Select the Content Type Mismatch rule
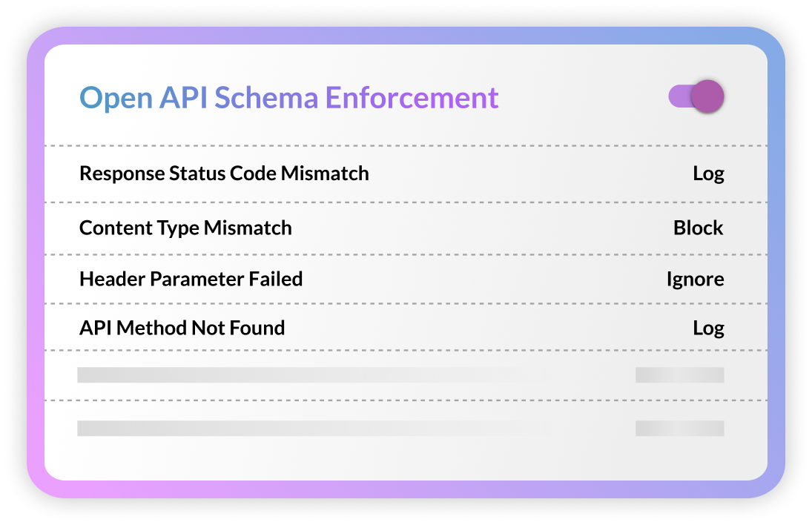Image resolution: width=812 pixels, height=525 pixels. click(185, 228)
